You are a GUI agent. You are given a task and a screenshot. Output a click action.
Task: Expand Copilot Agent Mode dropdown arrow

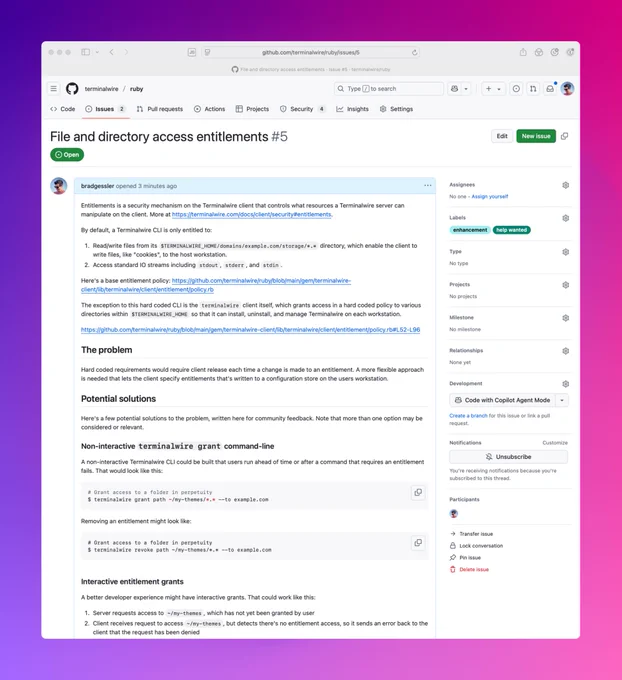click(x=562, y=400)
